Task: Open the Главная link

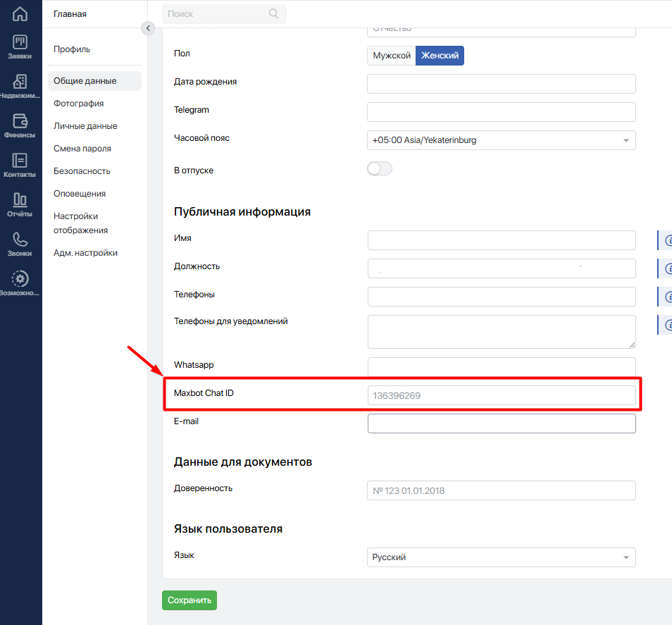Action: pos(70,14)
